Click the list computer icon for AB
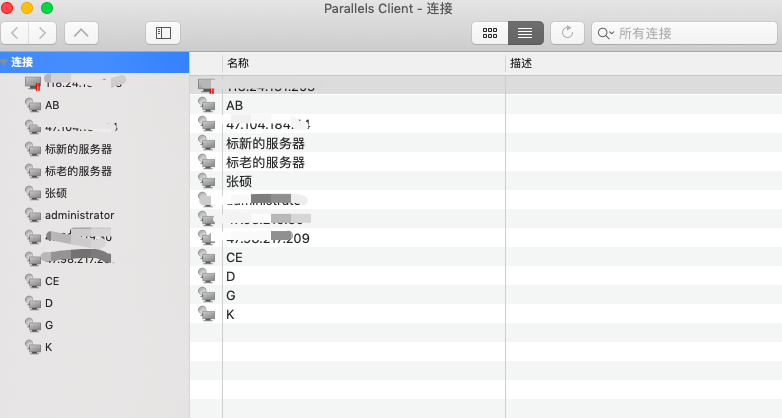The height and width of the screenshot is (418, 782). (x=206, y=105)
